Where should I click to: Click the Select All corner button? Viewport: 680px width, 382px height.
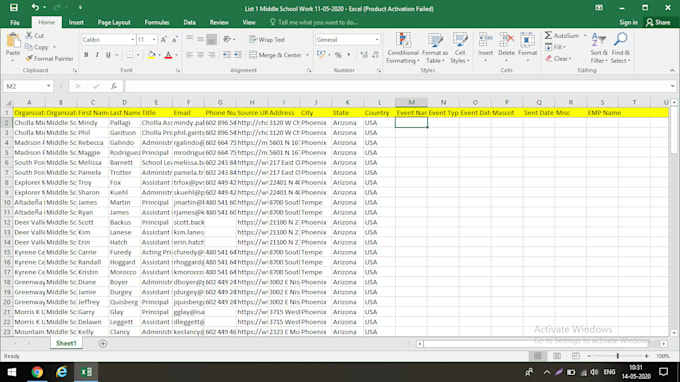point(8,103)
